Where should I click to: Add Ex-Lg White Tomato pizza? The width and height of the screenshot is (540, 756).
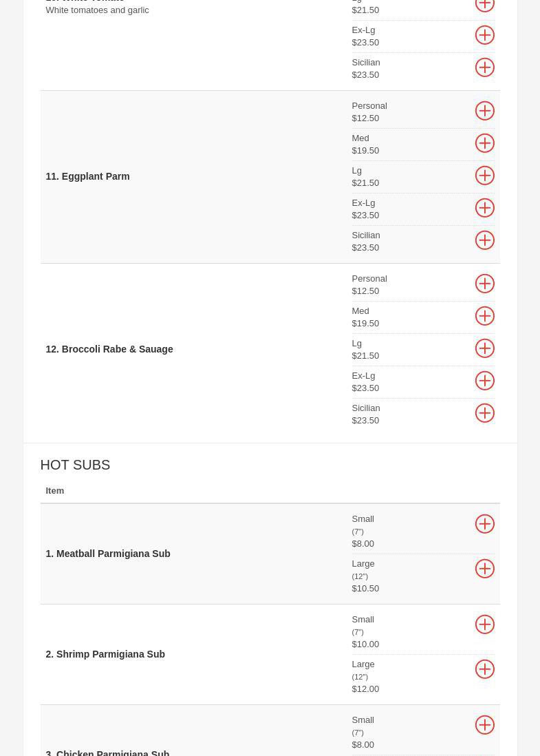pyautogui.click(x=484, y=35)
